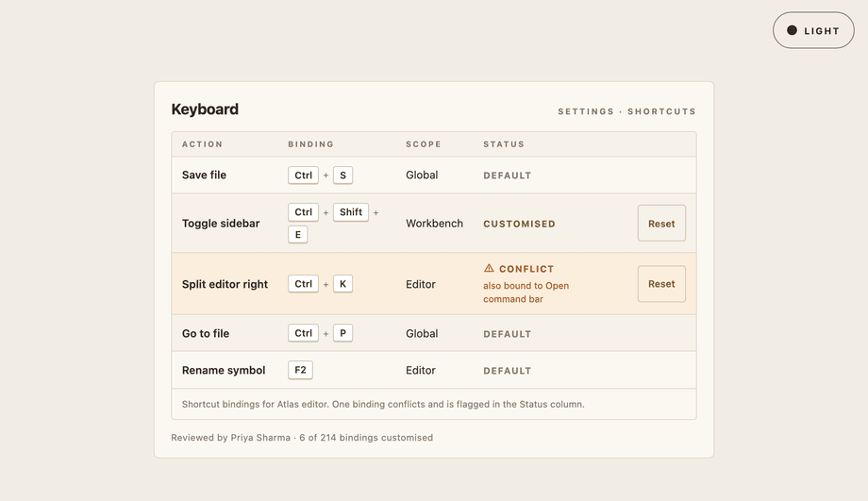Select the Save file action
Screen dimensions: 868x501
point(205,175)
